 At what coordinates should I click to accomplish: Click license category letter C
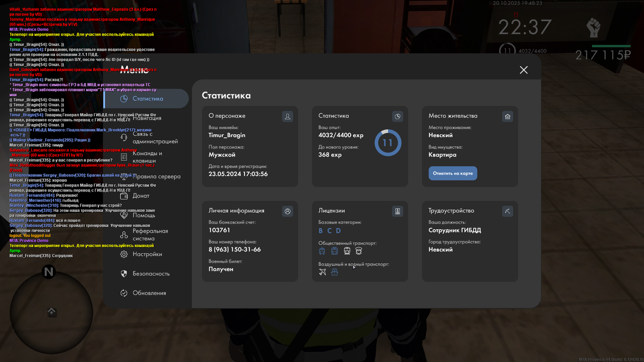pyautogui.click(x=330, y=231)
